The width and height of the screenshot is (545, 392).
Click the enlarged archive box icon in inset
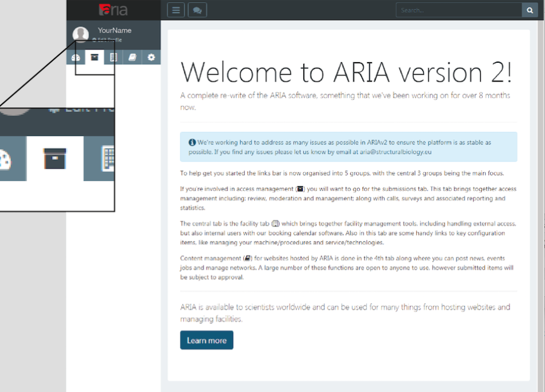55,159
